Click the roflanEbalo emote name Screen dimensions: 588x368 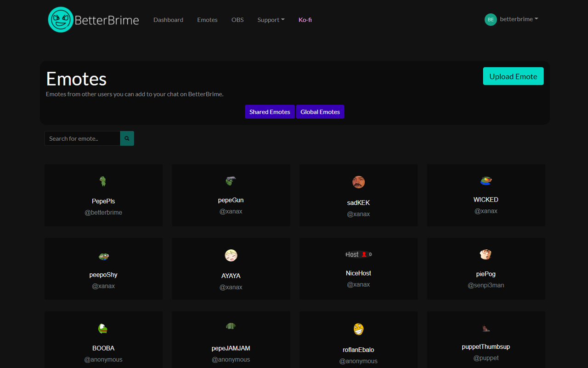(x=358, y=350)
